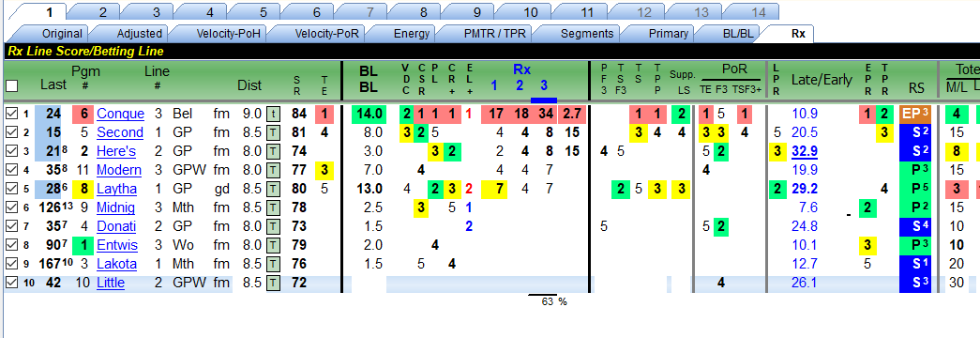Image resolution: width=980 pixels, height=338 pixels.
Task: Open the Original sub-tab
Action: (x=62, y=34)
